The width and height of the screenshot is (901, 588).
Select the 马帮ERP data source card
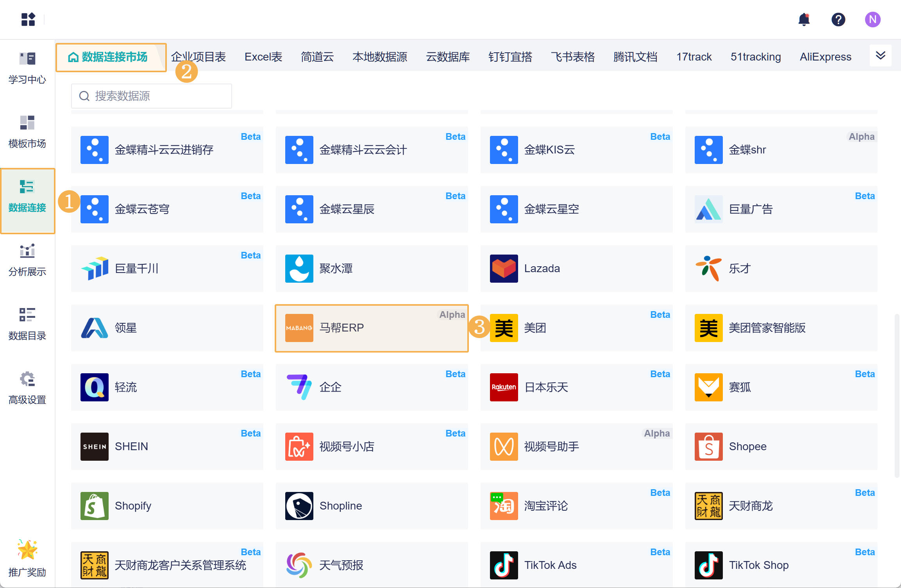[371, 328]
